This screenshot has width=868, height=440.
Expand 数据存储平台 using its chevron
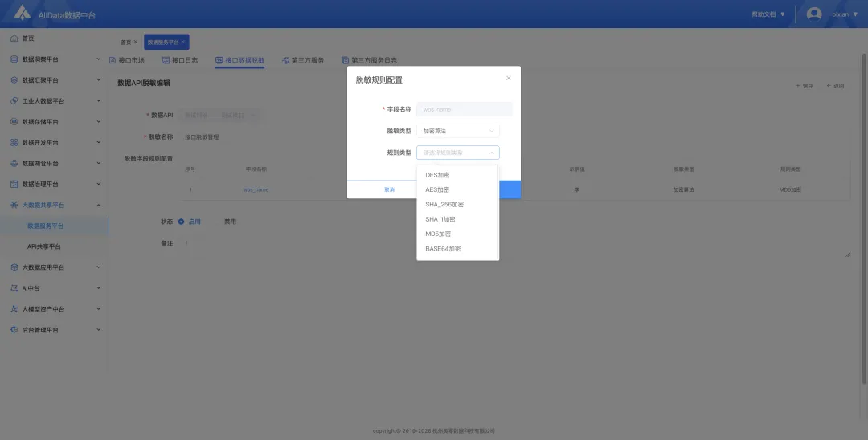pyautogui.click(x=99, y=121)
